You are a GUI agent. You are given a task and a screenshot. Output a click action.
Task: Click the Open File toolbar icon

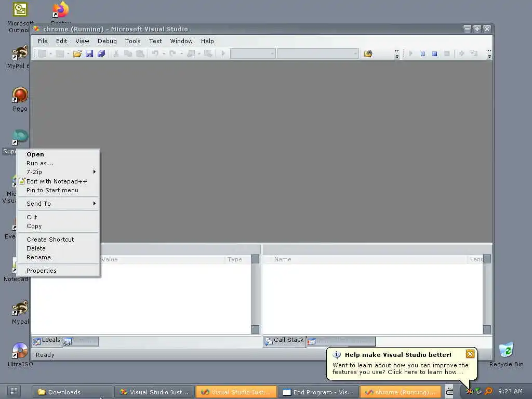point(77,54)
